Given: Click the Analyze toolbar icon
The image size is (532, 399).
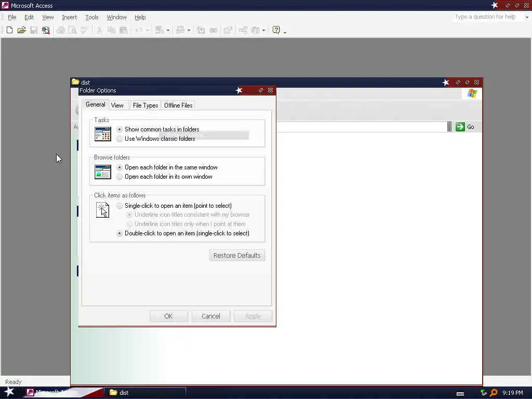Looking at the screenshot, I should [180, 30].
